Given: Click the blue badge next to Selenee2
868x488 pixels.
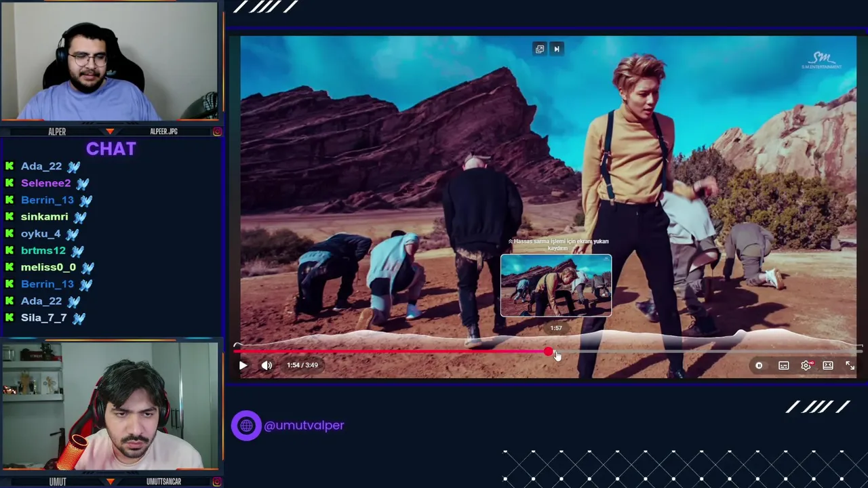Looking at the screenshot, I should point(82,184).
